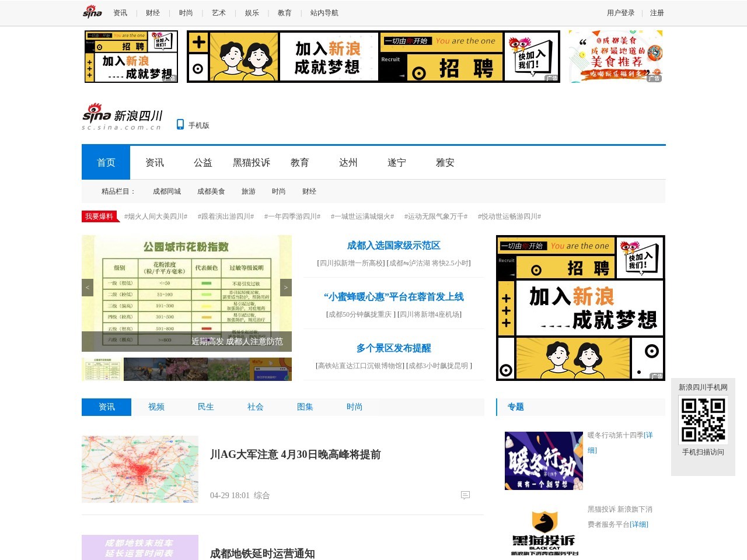Click 注册 link

657,13
